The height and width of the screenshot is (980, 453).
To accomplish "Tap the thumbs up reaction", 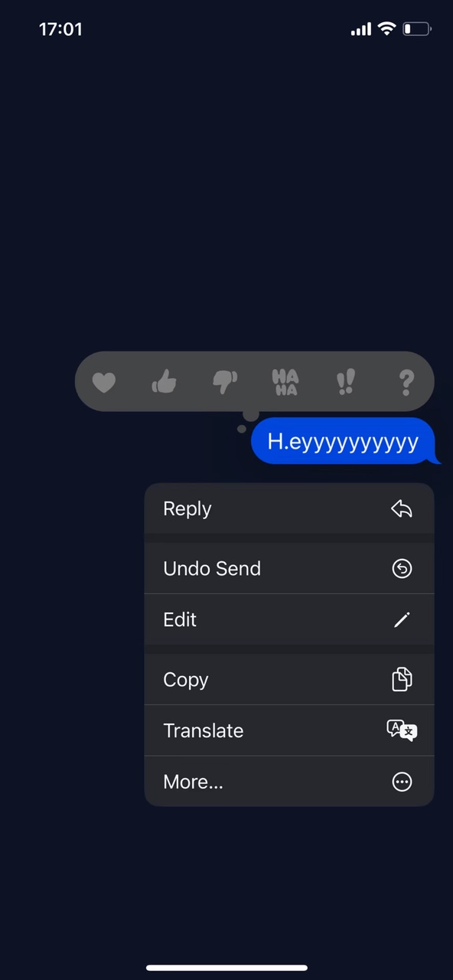I will pyautogui.click(x=165, y=381).
